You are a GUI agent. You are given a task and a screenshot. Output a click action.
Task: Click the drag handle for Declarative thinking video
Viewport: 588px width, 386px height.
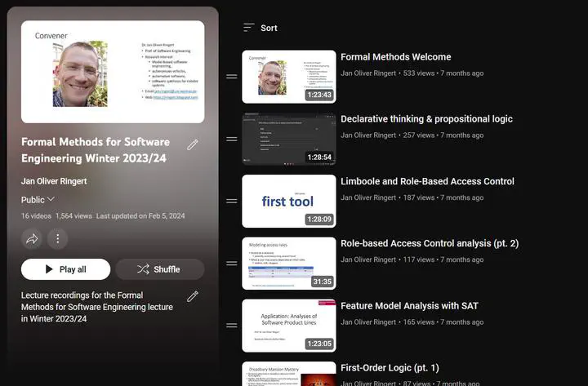tap(232, 139)
